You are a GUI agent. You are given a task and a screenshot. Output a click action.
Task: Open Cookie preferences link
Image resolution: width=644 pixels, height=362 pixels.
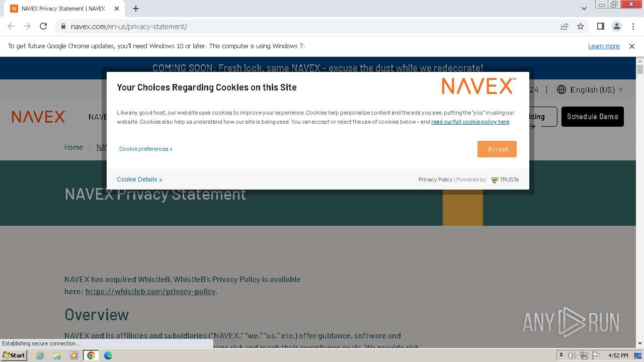pyautogui.click(x=145, y=149)
